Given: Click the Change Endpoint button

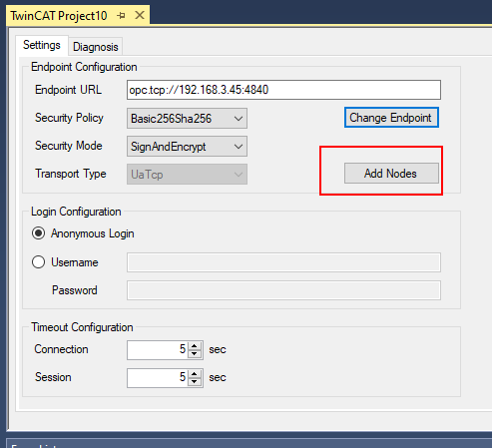Looking at the screenshot, I should (391, 118).
